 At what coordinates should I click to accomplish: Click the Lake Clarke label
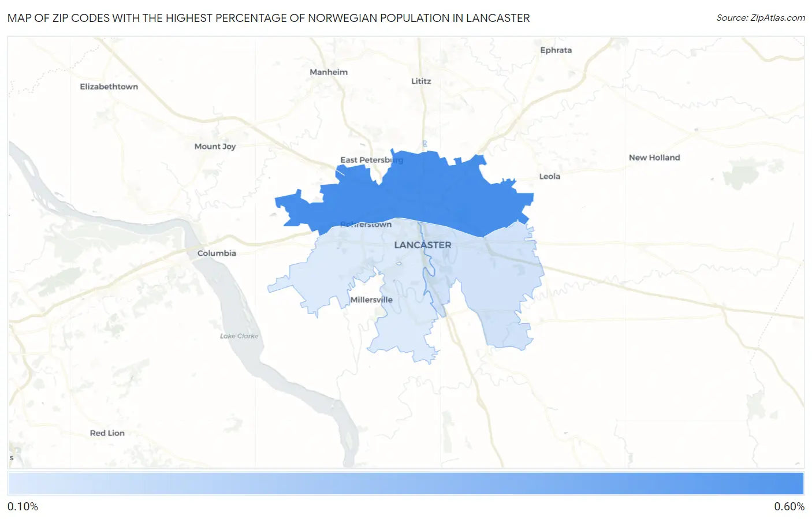[239, 336]
